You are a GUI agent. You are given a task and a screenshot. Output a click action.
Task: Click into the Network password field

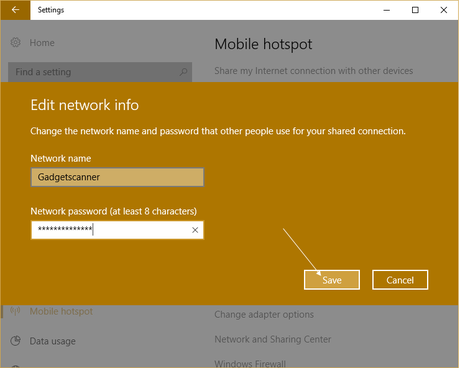coord(117,230)
